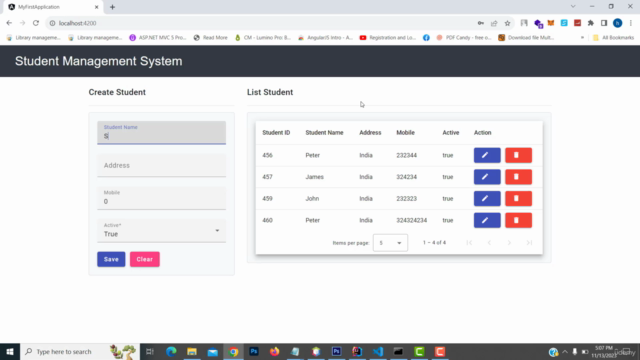
Task: Edit James row using pencil button
Action: pyautogui.click(x=487, y=177)
